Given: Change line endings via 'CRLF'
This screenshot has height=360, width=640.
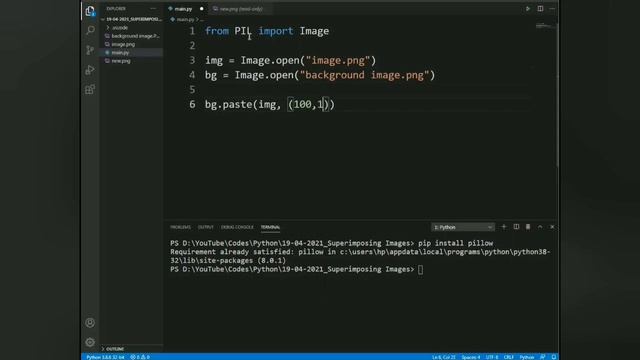Looking at the screenshot, I should 509,357.
